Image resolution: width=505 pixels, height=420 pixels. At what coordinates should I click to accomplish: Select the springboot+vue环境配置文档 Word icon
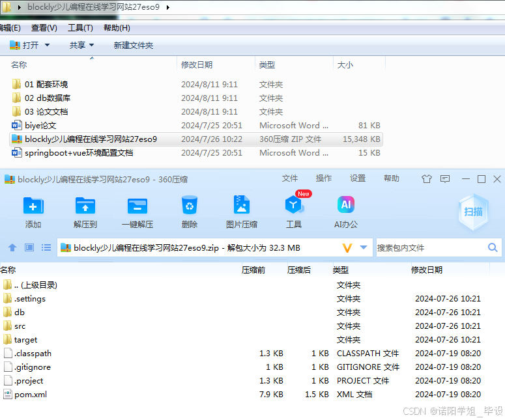[17, 152]
